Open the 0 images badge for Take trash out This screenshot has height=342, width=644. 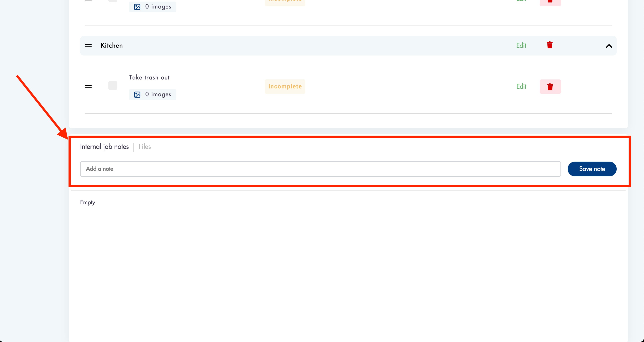[158, 95]
